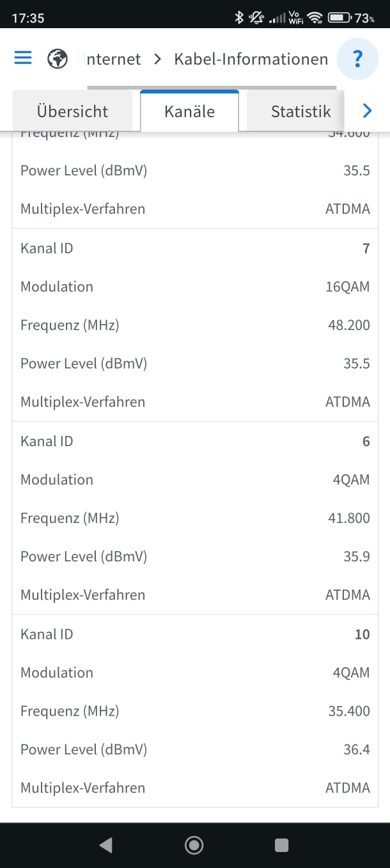Tap the breadcrumb chevron separator
This screenshot has height=868, width=390.
[x=157, y=60]
